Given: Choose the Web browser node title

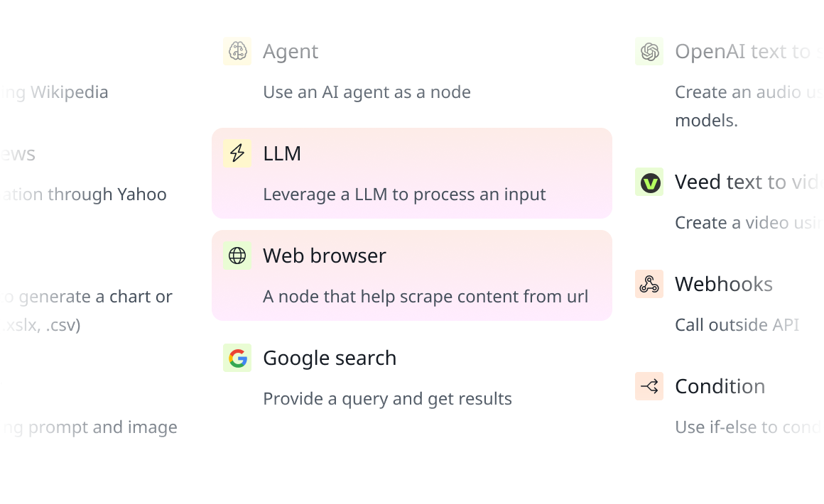Looking at the screenshot, I should pos(324,256).
